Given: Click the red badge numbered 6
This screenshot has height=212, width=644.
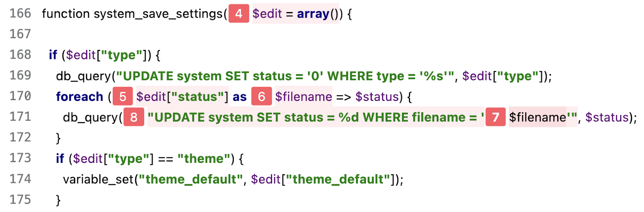Looking at the screenshot, I should tap(262, 97).
